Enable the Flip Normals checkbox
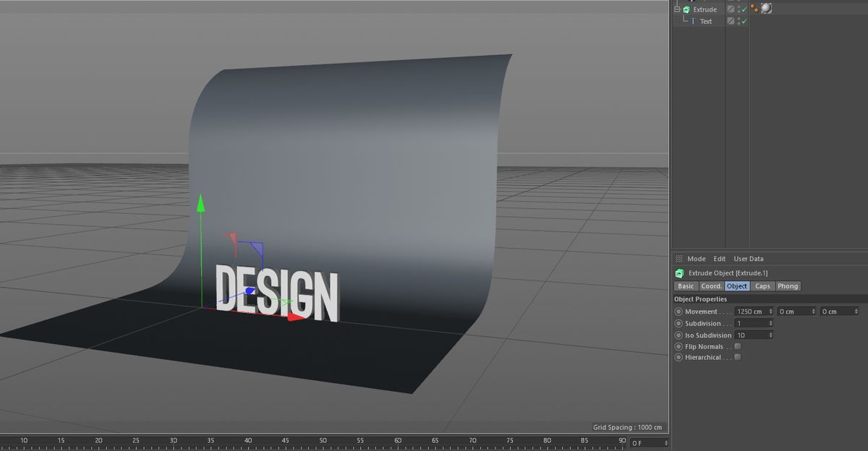The image size is (868, 451). coord(737,346)
